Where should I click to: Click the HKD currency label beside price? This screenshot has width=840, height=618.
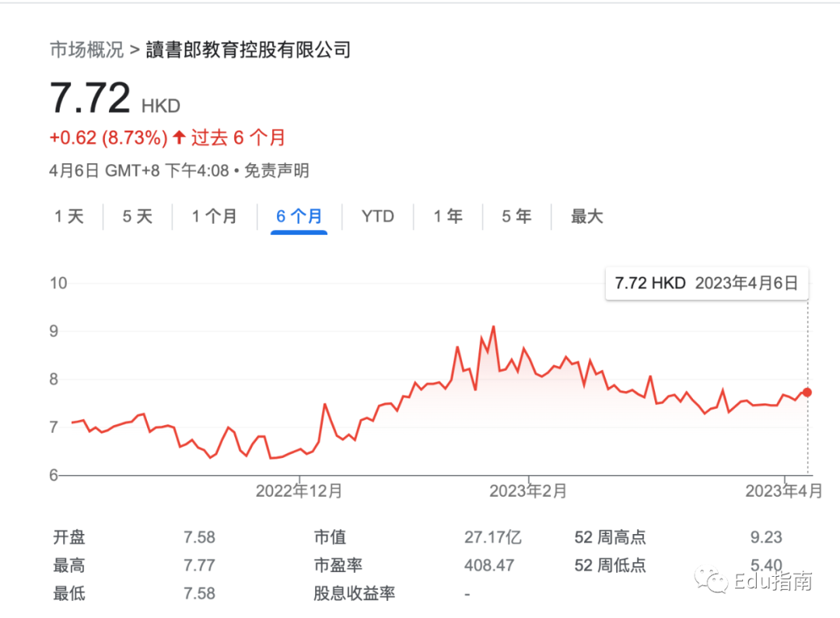click(161, 106)
